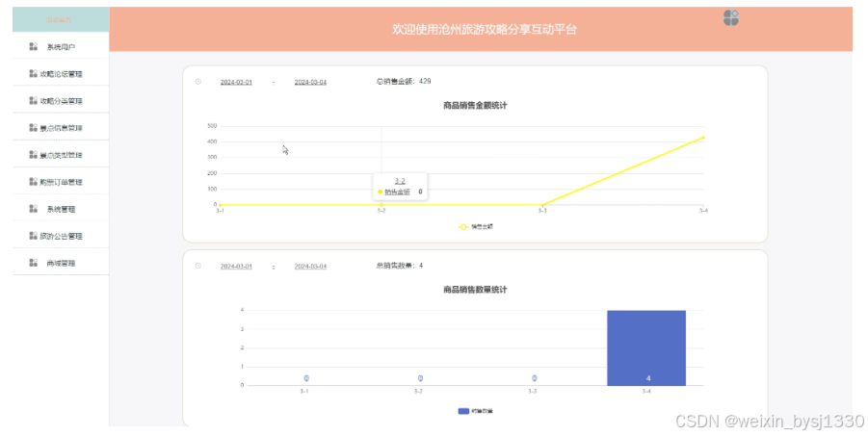Click the 销售金额 entry in the chart tooltip
Image resolution: width=868 pixels, height=436 pixels.
click(398, 192)
